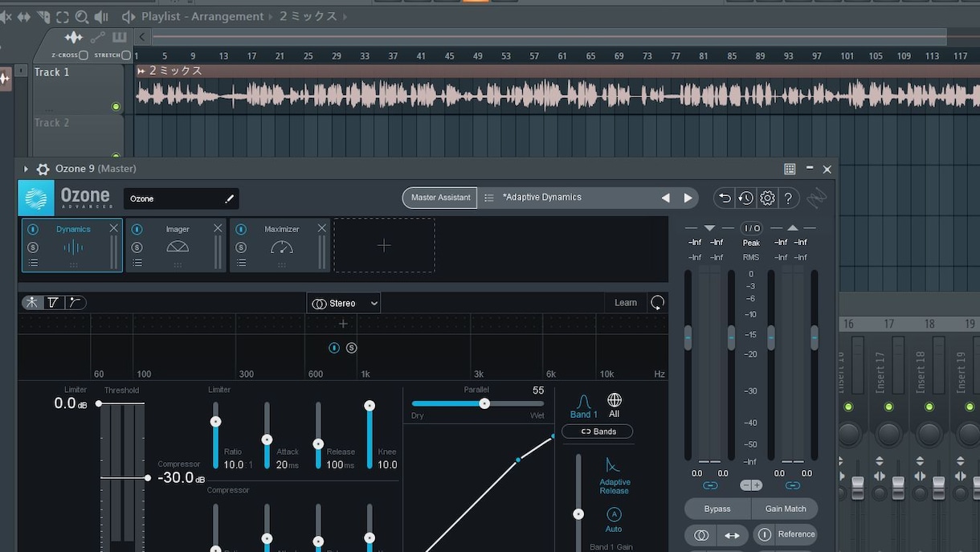Go to previous Ozone preset

coord(665,198)
